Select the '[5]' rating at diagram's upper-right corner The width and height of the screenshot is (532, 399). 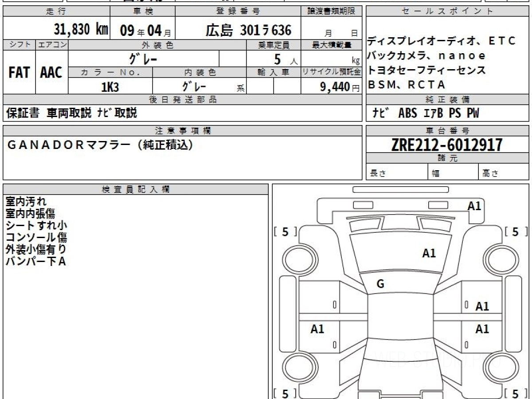point(516,231)
